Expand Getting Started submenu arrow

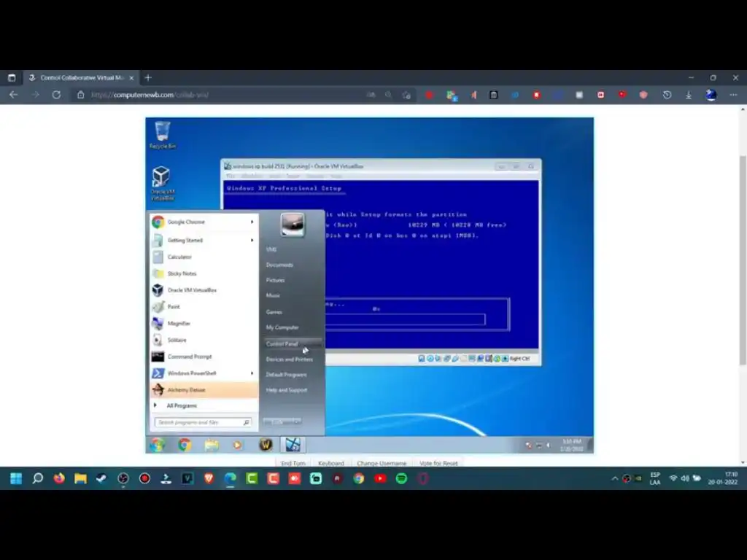252,240
